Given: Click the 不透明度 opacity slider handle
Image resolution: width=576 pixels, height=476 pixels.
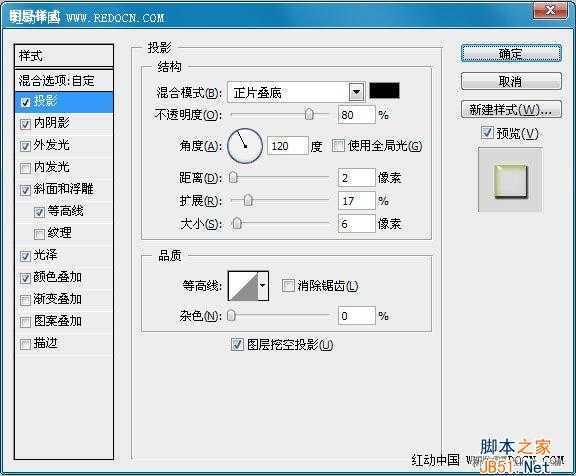Looking at the screenshot, I should click(309, 114).
